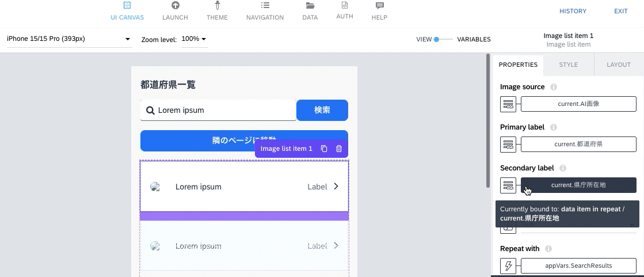
Task: Open the Zoom level 100% dropdown
Action: (195, 39)
